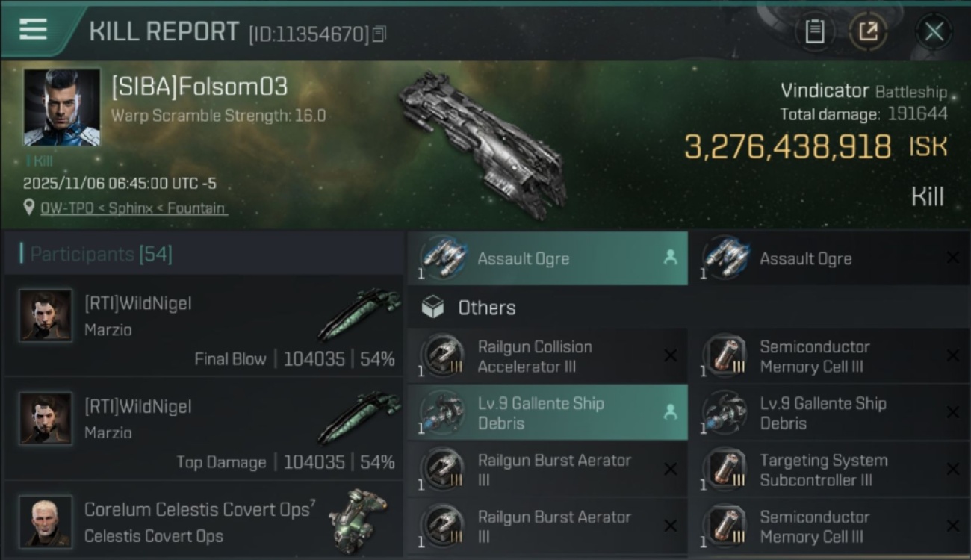Click the clipboard report icon
This screenshot has height=560, width=971.
point(814,31)
